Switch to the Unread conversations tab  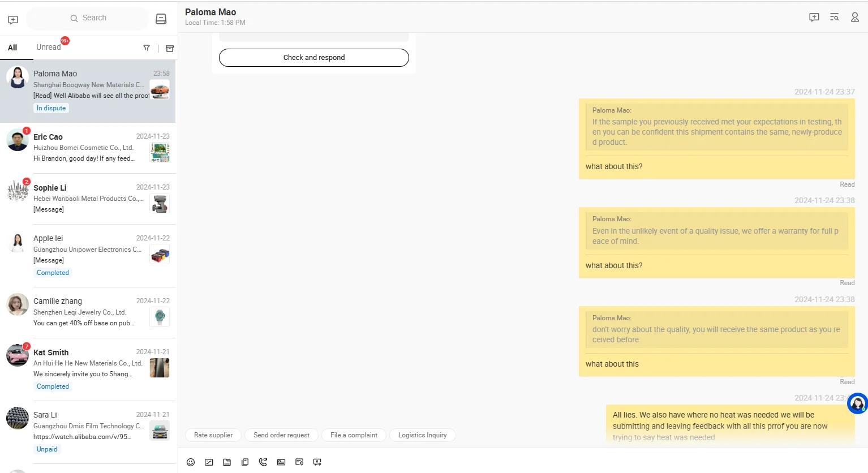coord(49,47)
